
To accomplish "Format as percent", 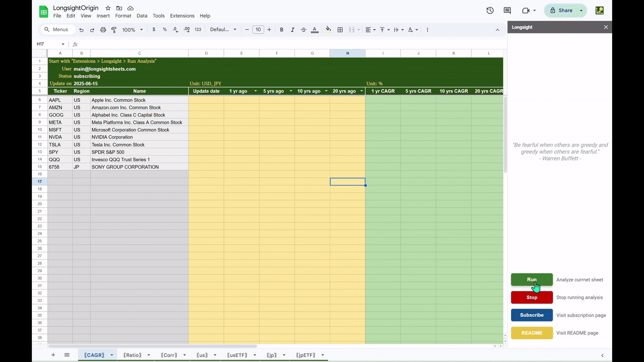I will point(165,30).
